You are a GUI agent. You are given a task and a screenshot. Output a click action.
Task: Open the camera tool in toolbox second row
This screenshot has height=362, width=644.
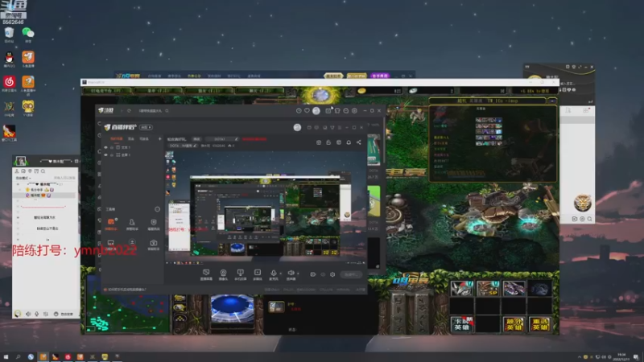(153, 245)
